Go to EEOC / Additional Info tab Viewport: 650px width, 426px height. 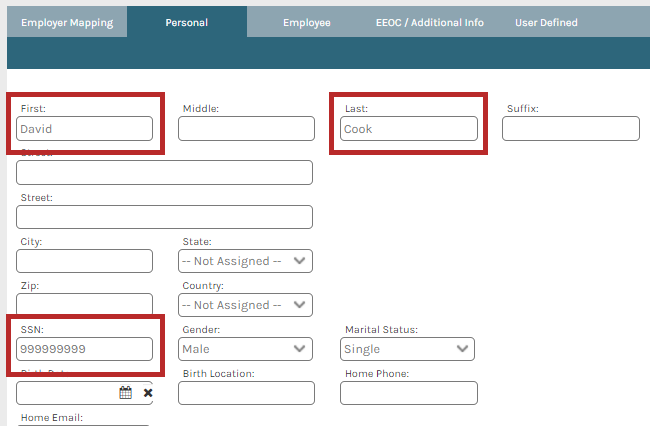pyautogui.click(x=429, y=22)
